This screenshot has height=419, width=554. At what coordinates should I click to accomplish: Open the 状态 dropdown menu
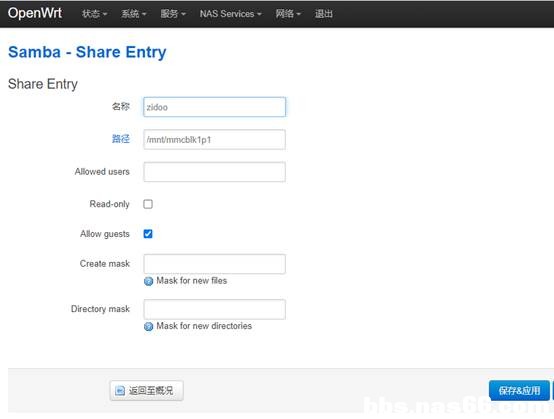point(94,14)
